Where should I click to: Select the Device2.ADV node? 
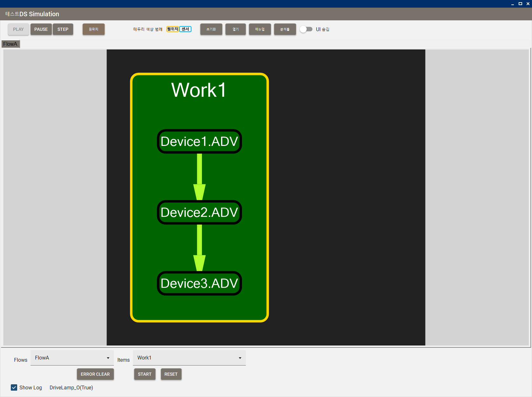click(x=199, y=212)
